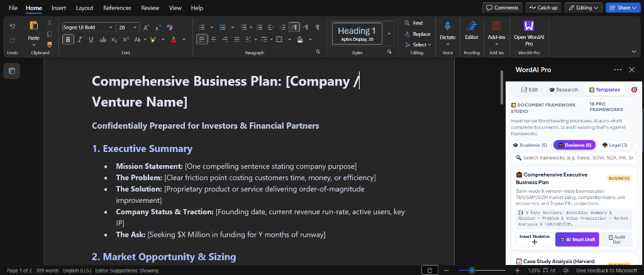Center align the text
Screen dimensions: 644x275
(x=214, y=40)
